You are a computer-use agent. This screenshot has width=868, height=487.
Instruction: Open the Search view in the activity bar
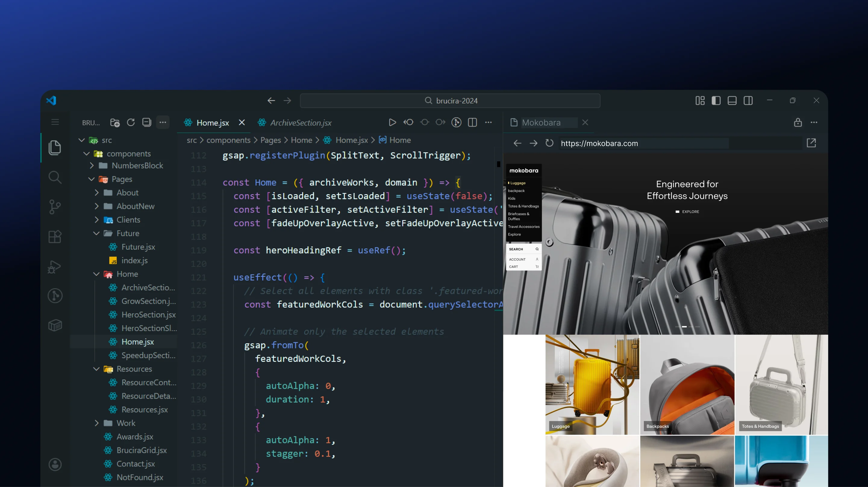[55, 177]
